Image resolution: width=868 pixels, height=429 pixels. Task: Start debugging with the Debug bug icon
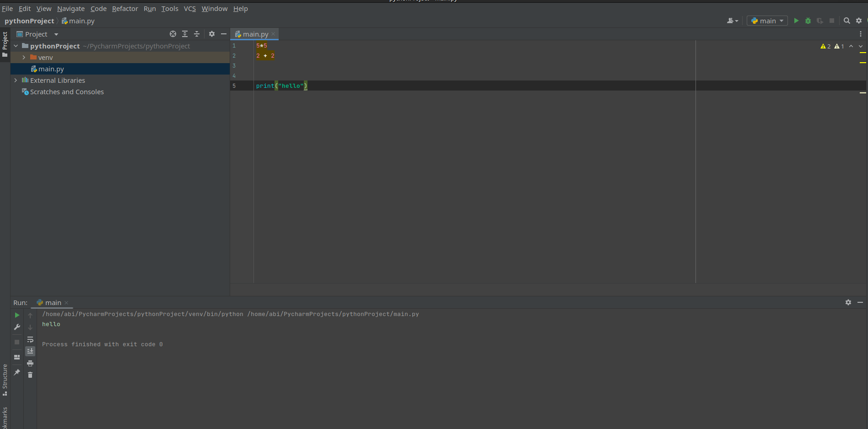tap(808, 21)
